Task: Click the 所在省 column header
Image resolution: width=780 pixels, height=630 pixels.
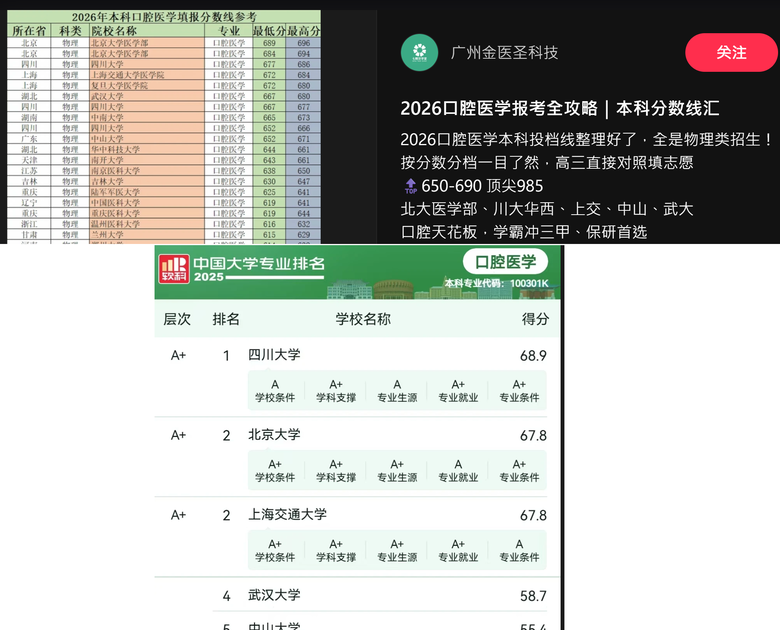Action: 29,31
